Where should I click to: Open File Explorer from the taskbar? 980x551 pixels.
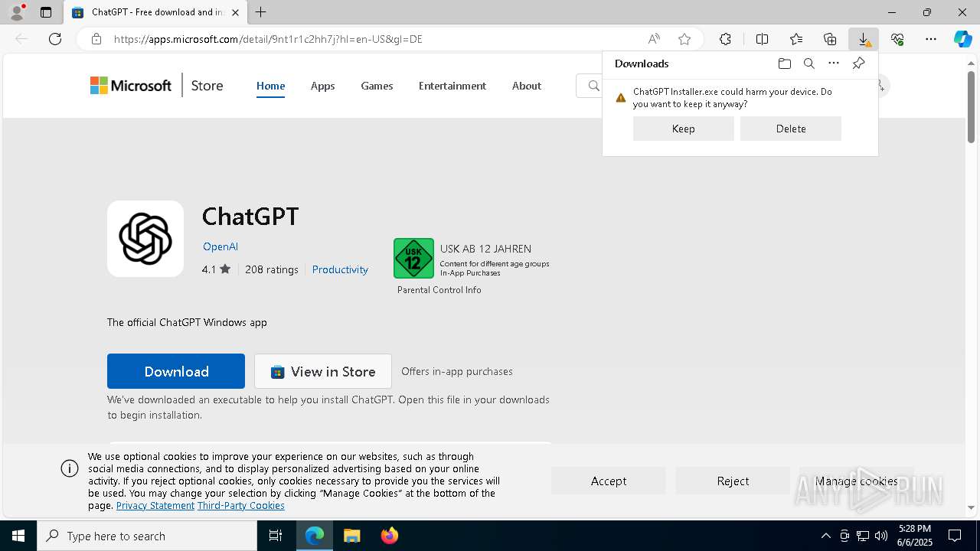[x=351, y=536]
